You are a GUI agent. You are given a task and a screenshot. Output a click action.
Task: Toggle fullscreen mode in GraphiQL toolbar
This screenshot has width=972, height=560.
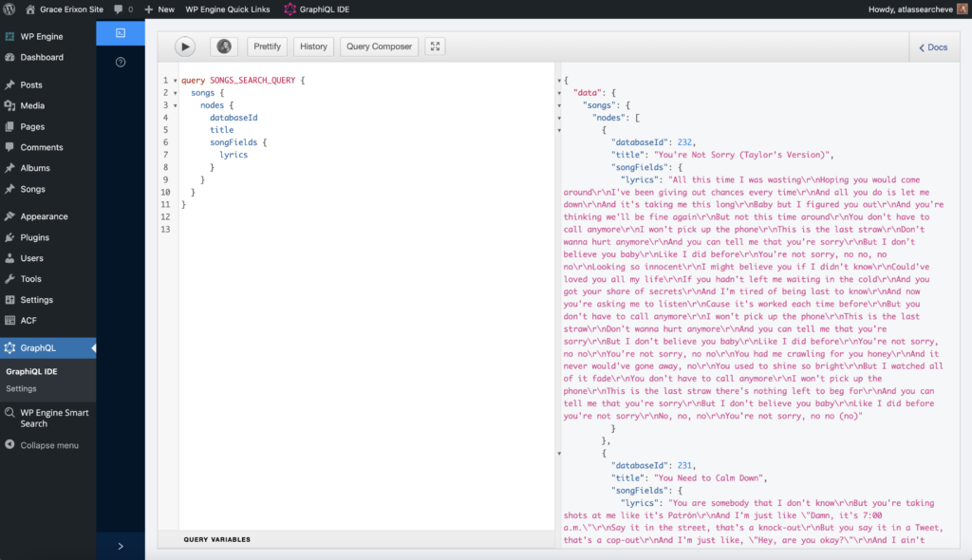tap(434, 47)
